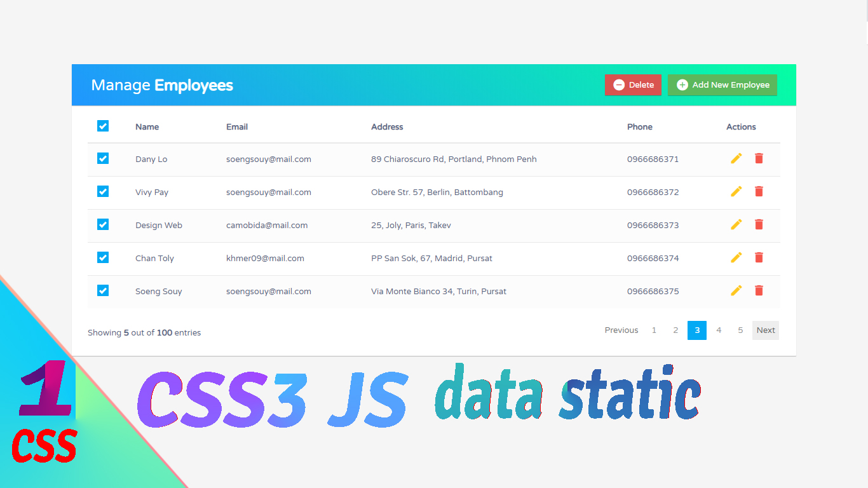The width and height of the screenshot is (868, 488).
Task: Click the edit pencil icon for Dany Lo
Action: click(x=736, y=158)
